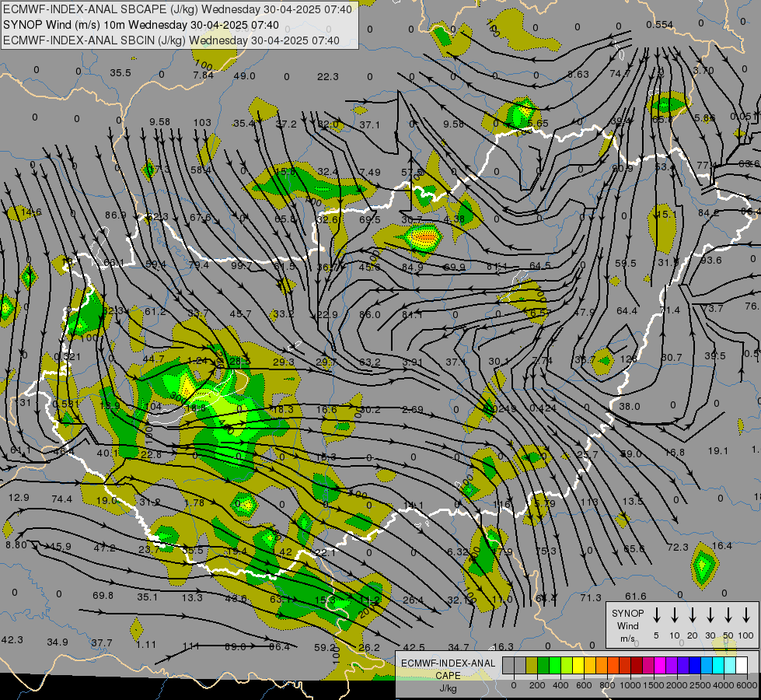The width and height of the screenshot is (761, 700).
Task: Click the map value 59.2
Action: pyautogui.click(x=325, y=647)
